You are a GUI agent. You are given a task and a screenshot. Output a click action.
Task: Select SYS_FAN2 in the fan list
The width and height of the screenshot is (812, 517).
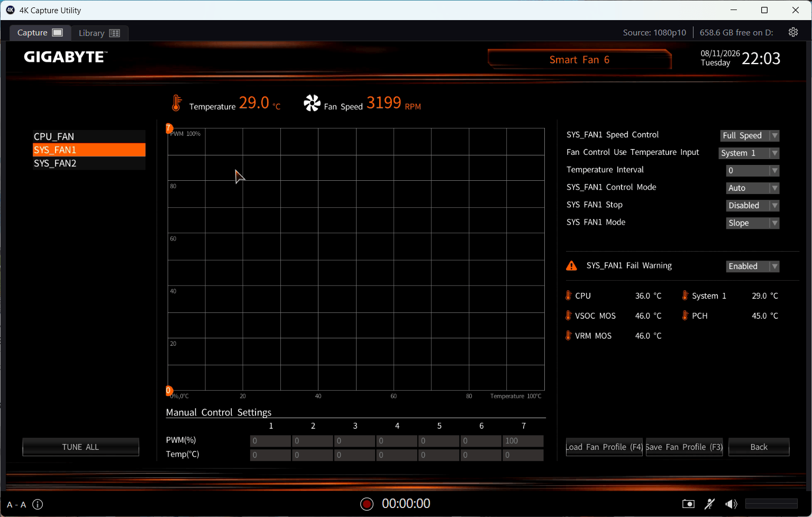click(89, 163)
